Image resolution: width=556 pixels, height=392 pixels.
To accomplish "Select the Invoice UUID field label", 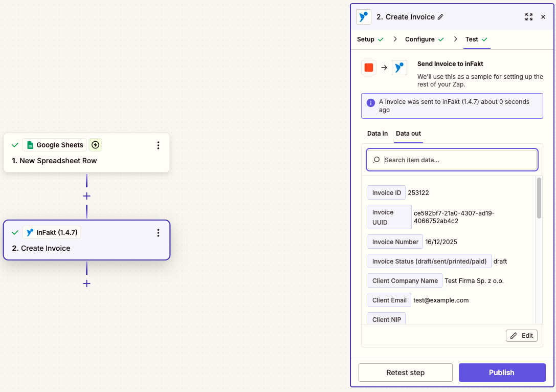I will (x=389, y=217).
